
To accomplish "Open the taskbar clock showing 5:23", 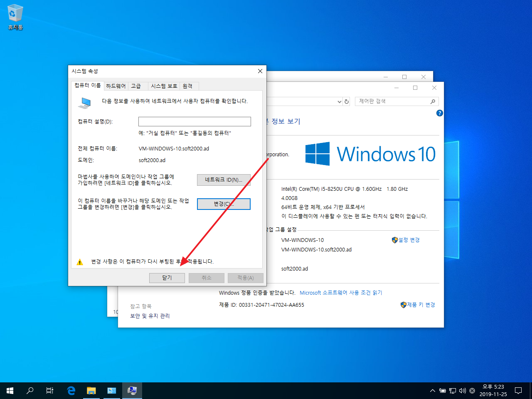I will pyautogui.click(x=493, y=391).
